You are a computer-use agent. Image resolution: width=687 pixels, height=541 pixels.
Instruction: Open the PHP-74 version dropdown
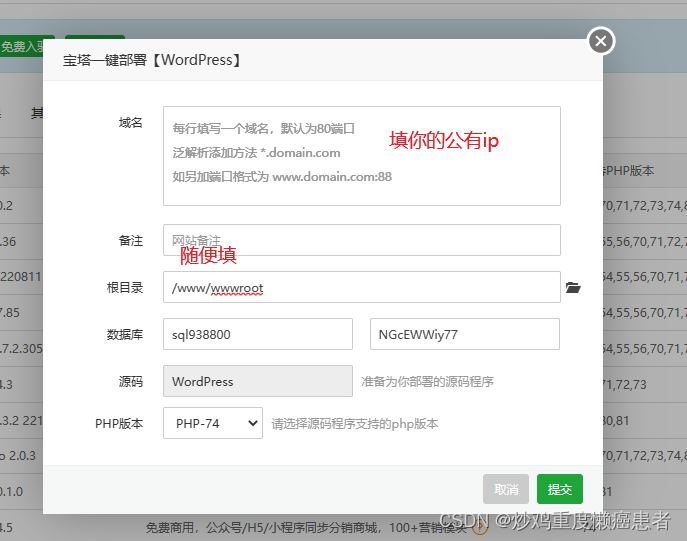pyautogui.click(x=212, y=423)
